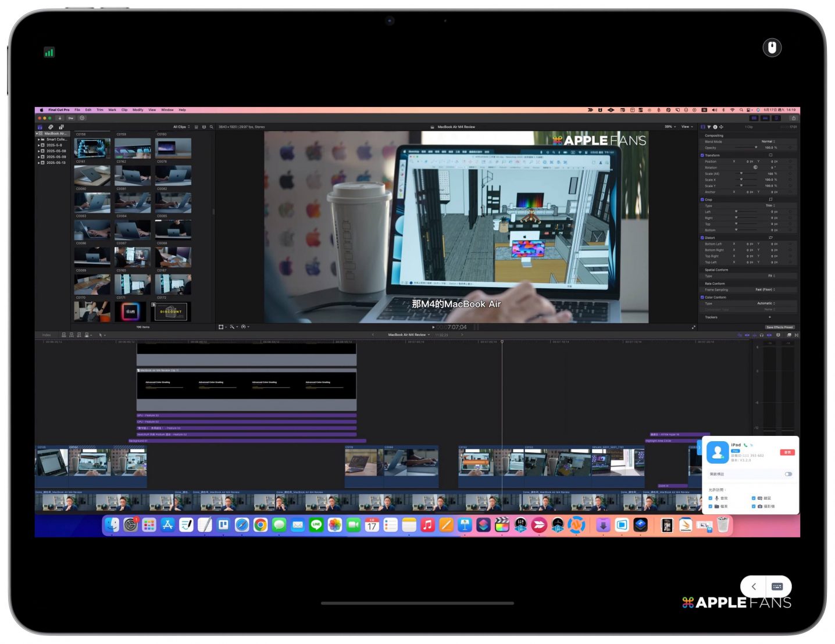Open the info inspector icon
Screen dimensions: 835x644
point(715,127)
